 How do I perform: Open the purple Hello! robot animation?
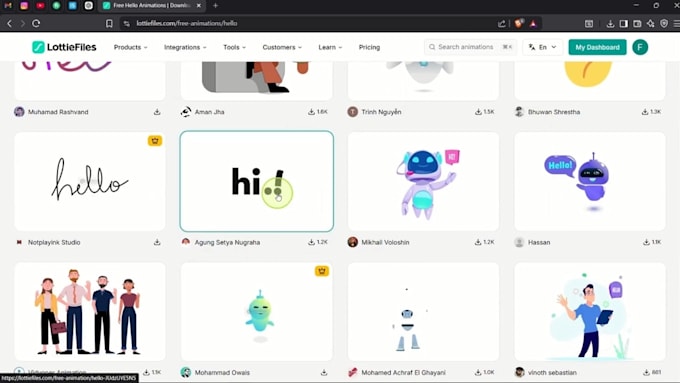pos(590,181)
